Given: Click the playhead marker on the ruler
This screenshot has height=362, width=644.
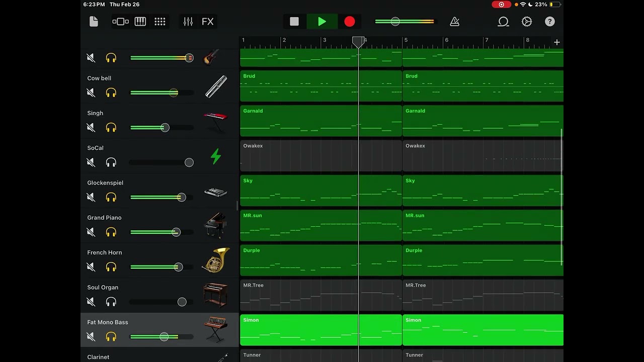Looking at the screenshot, I should [x=358, y=42].
